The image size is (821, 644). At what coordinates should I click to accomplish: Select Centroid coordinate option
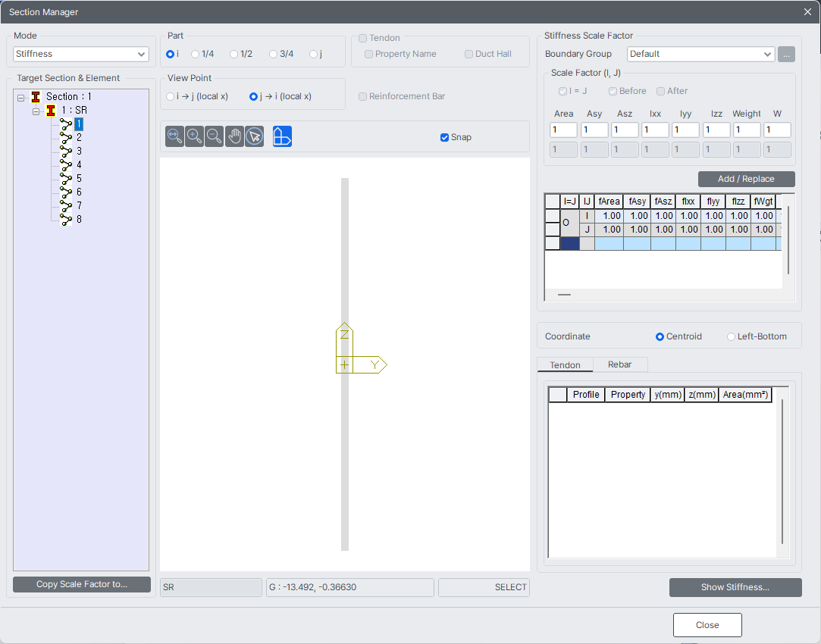(x=660, y=337)
